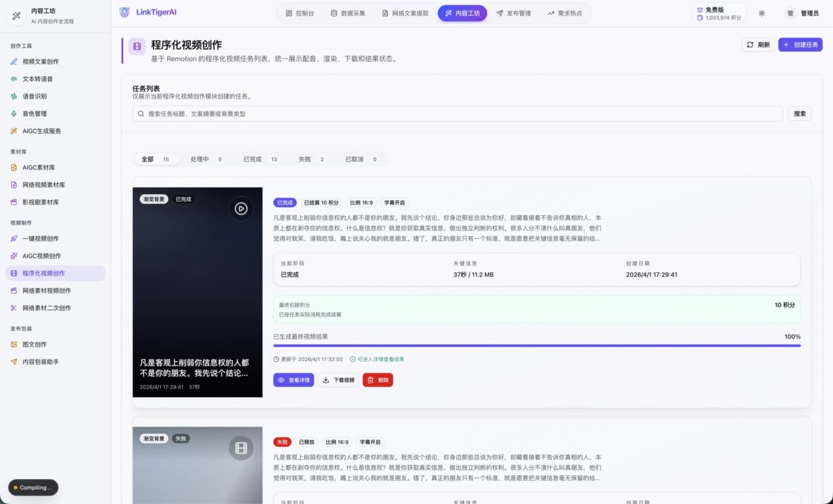
Task: Click the LinkTigerAI logo
Action: [x=148, y=12]
